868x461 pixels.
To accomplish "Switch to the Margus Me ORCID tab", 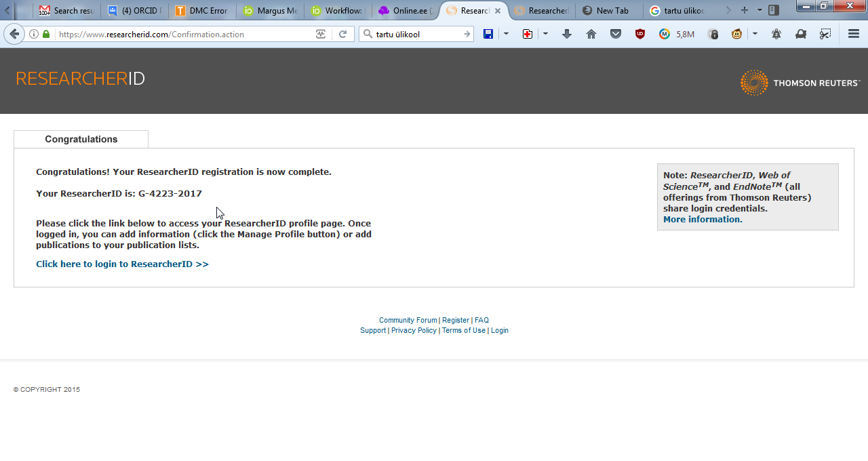I will tap(270, 11).
